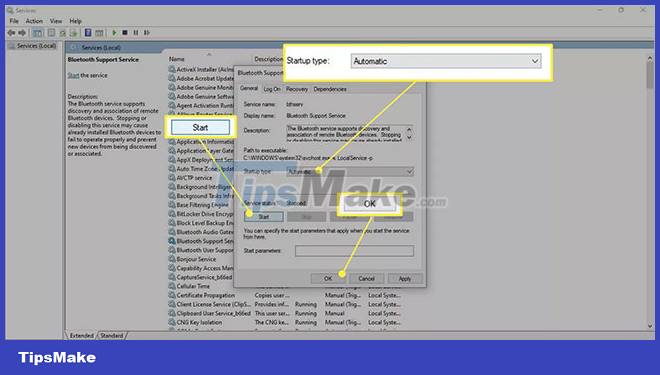Click the Restart Service icon in toolbar
This screenshot has height=375, width=660.
point(146,32)
